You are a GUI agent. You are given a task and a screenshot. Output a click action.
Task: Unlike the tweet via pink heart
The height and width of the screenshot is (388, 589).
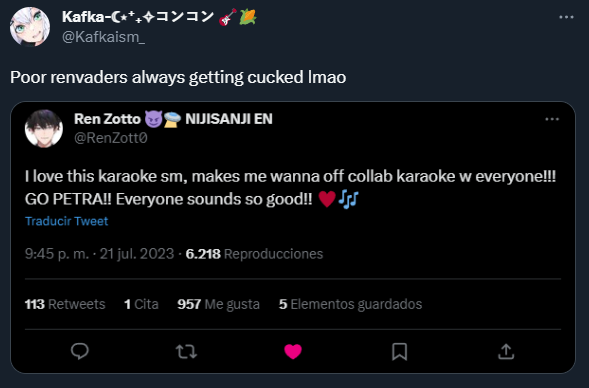point(293,352)
